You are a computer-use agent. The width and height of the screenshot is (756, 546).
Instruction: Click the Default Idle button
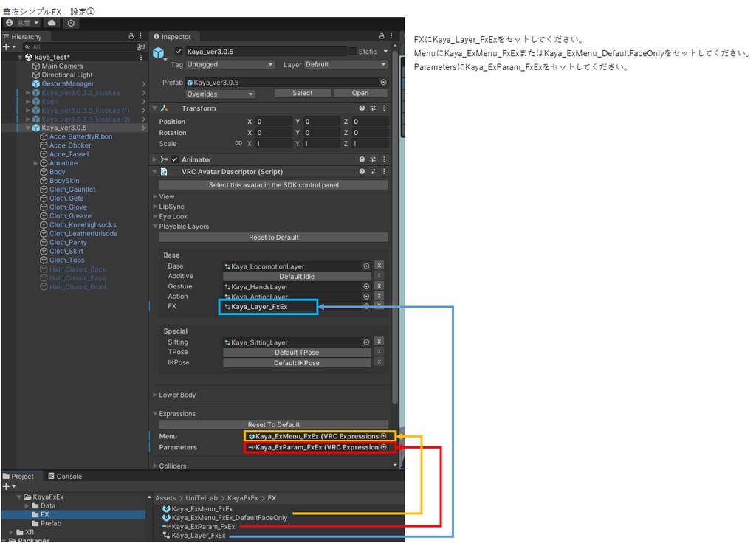coord(297,277)
